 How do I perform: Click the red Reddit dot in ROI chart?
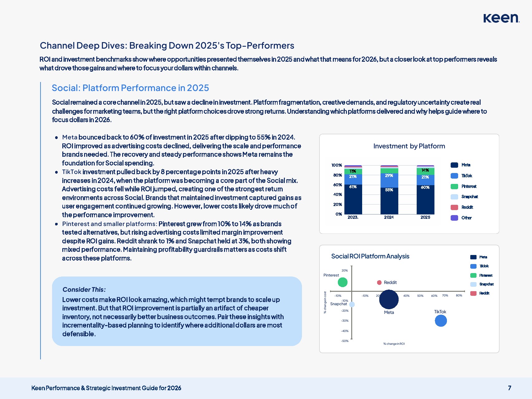tap(379, 282)
